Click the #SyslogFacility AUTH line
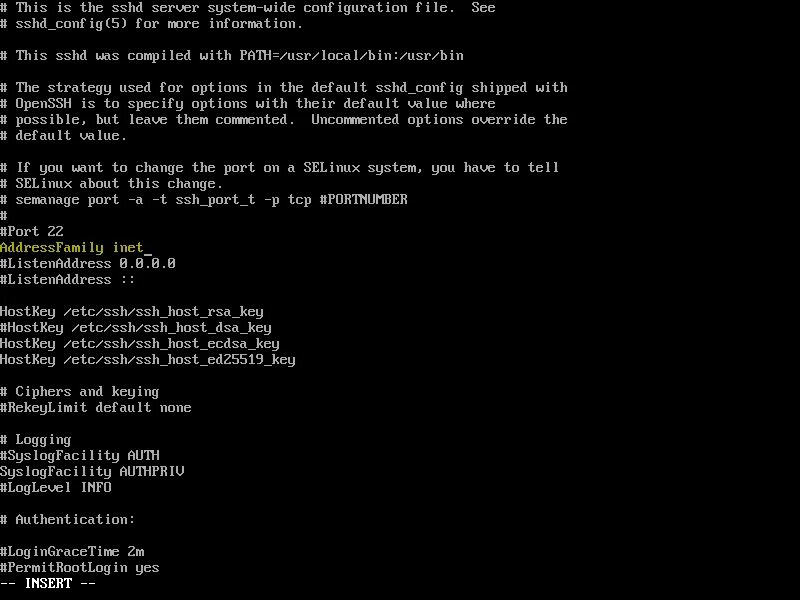The height and width of the screenshot is (600, 800). tap(80, 456)
